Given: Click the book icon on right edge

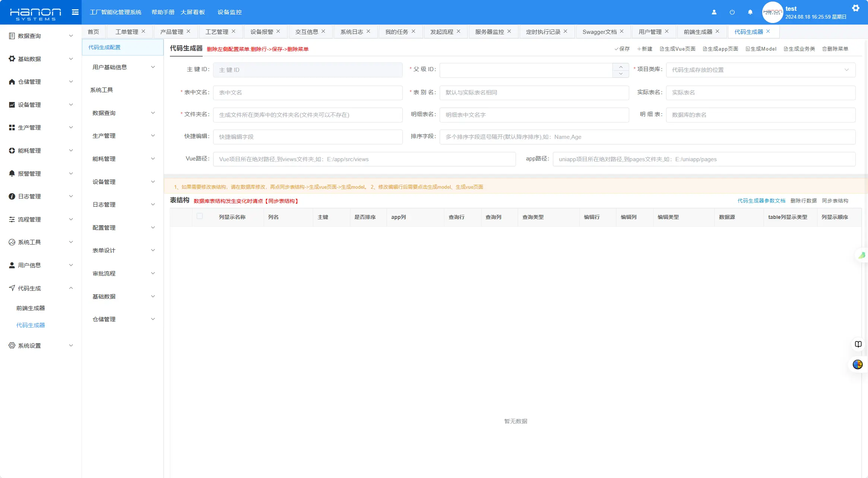Looking at the screenshot, I should click(x=858, y=344).
